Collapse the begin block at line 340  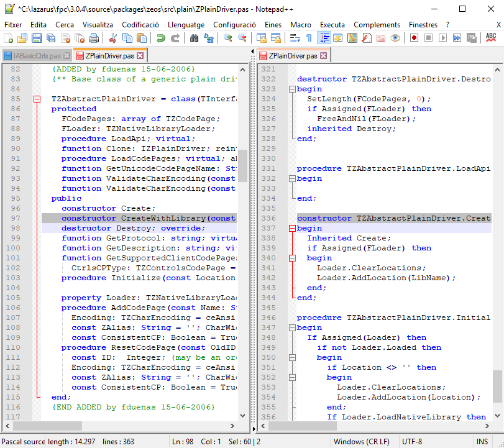tap(292, 258)
